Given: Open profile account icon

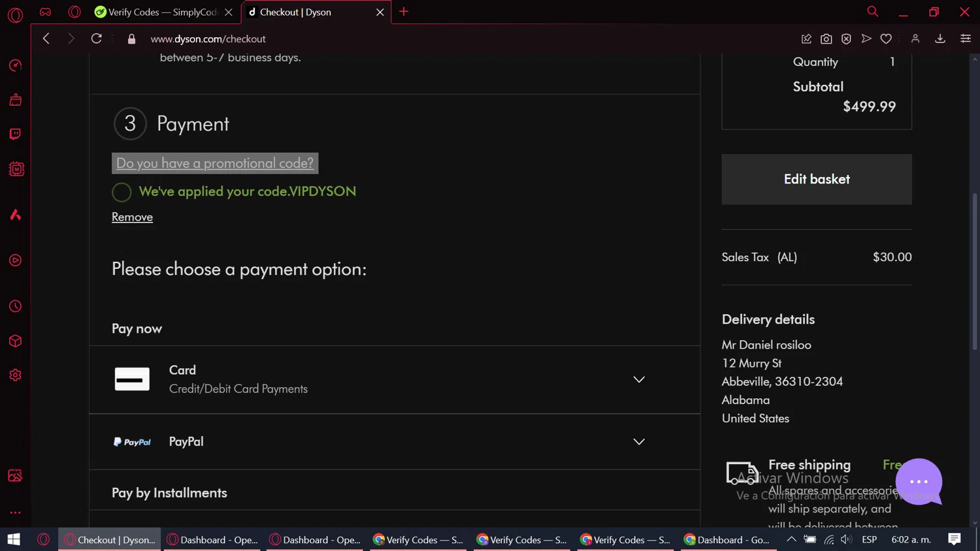Looking at the screenshot, I should point(915,39).
